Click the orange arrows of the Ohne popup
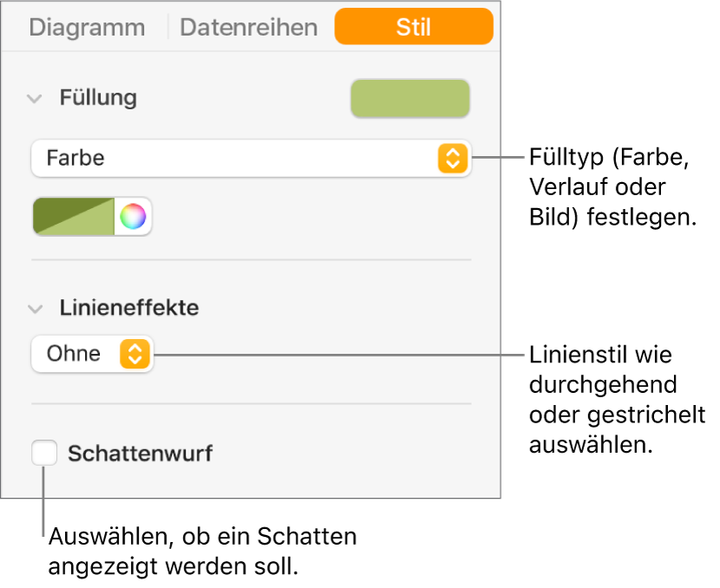 [134, 354]
